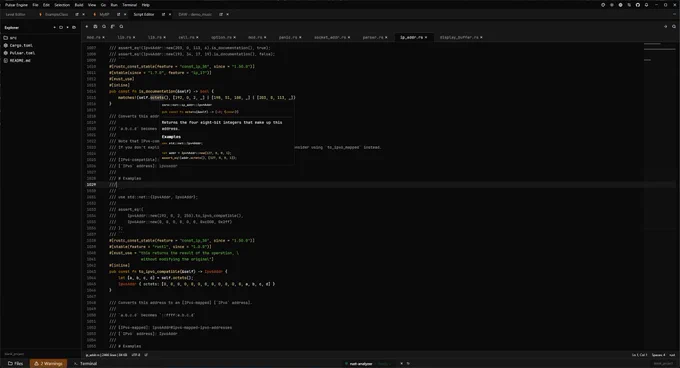Click the save icon in editor toolbar

(95, 26)
